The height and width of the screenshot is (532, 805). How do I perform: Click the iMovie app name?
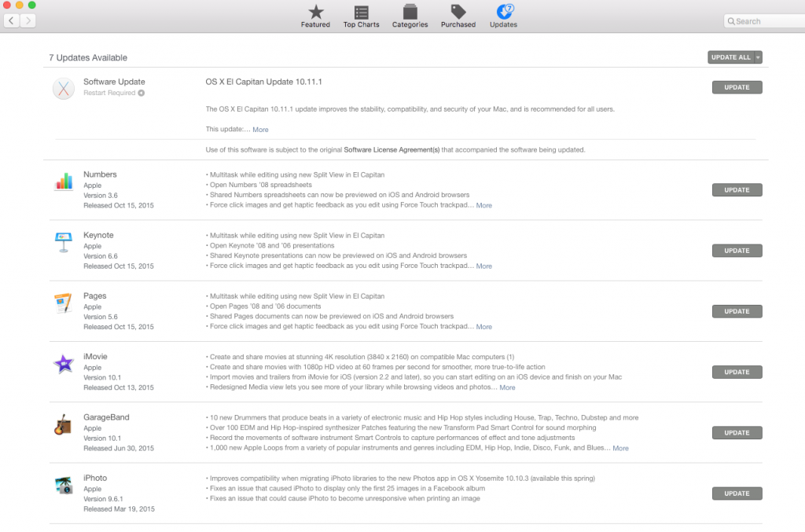(95, 357)
